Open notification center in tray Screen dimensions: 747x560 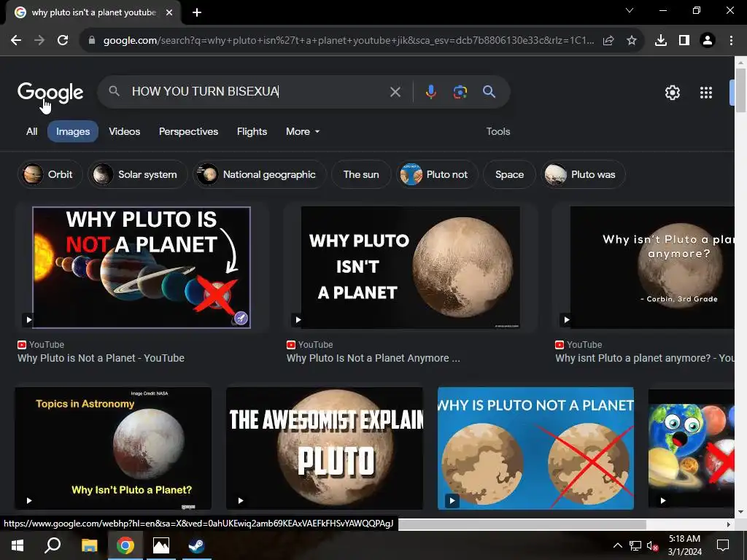(723, 545)
